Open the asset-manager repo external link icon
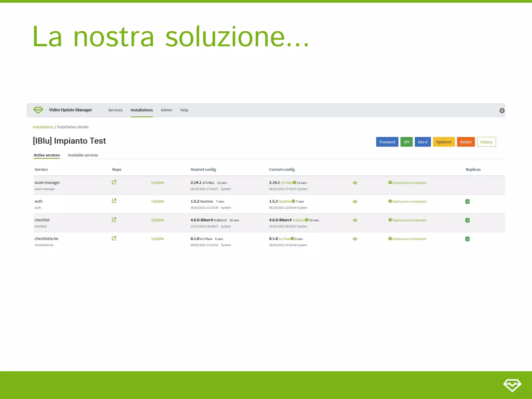The width and height of the screenshot is (532, 399). 114,182
